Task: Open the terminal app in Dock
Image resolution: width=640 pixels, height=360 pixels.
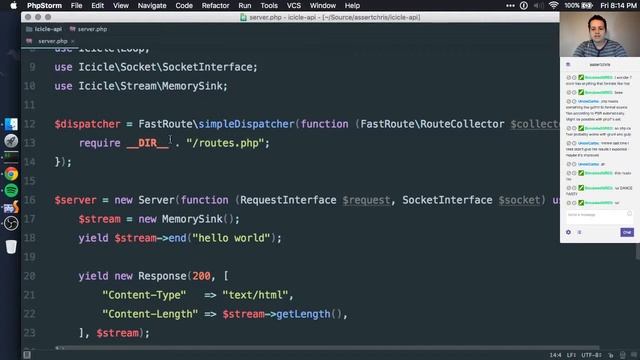Action: pyautogui.click(x=11, y=157)
